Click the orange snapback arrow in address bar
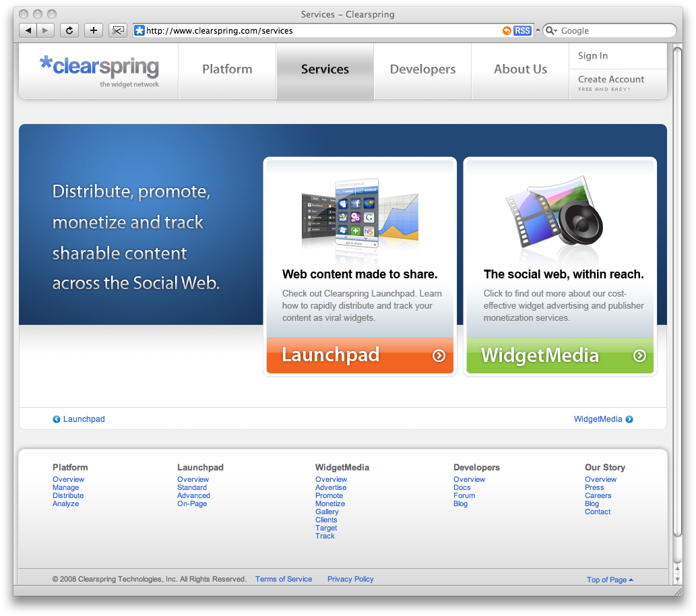Image resolution: width=696 pixels, height=616 pixels. pyautogui.click(x=507, y=30)
